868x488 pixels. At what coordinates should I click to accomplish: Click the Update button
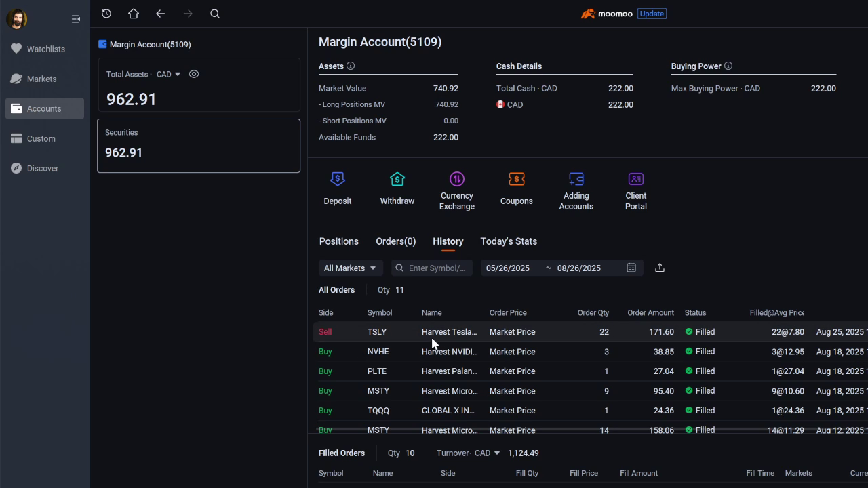[652, 14]
